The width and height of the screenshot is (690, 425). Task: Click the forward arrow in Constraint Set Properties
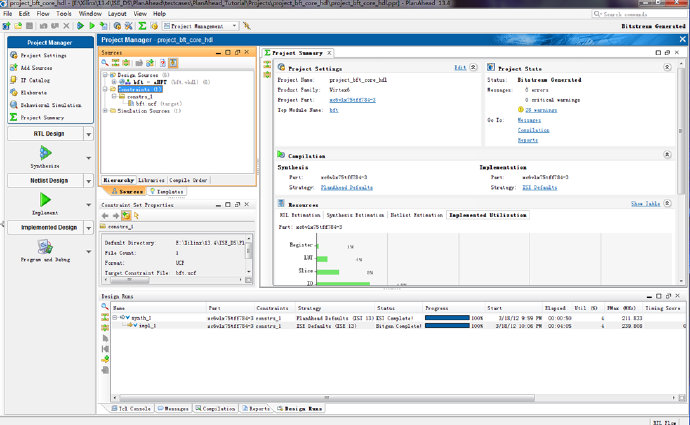coord(115,216)
